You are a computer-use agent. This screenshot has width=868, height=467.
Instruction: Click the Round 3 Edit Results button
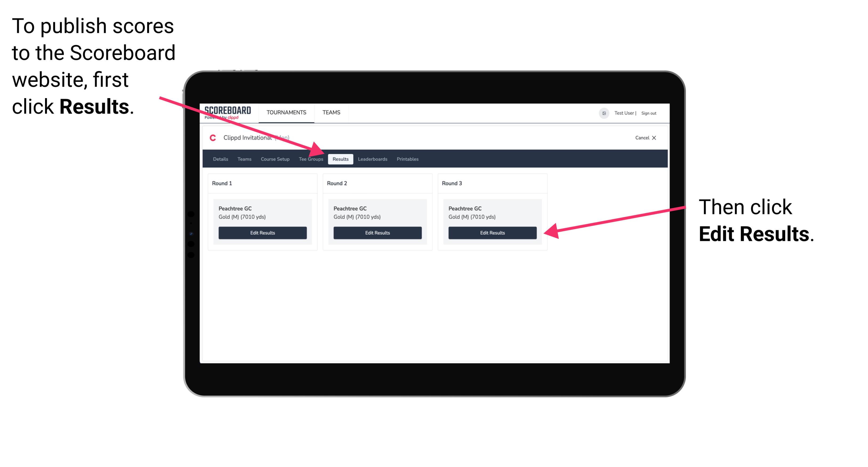pyautogui.click(x=492, y=233)
